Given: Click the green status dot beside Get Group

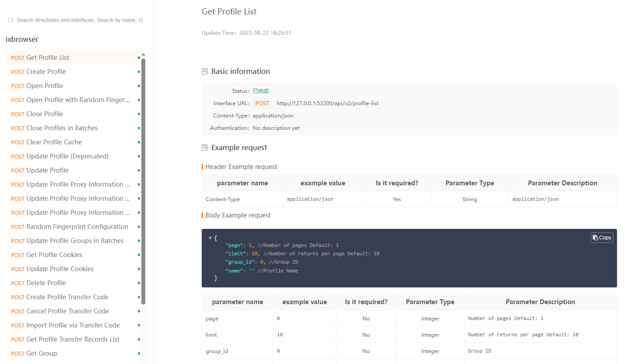Looking at the screenshot, I should click(x=139, y=353).
